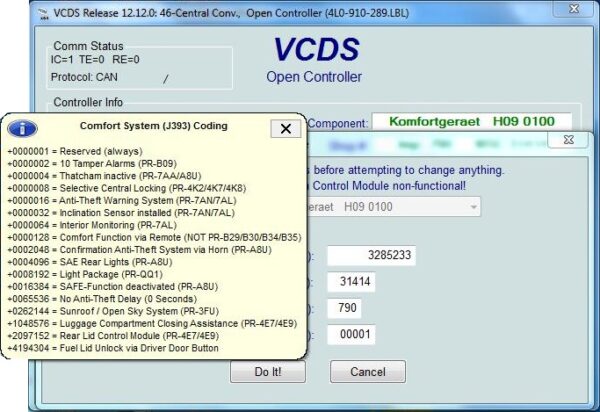
Task: Click the 'Anti-Theft Warning System' line
Action: (x=122, y=200)
